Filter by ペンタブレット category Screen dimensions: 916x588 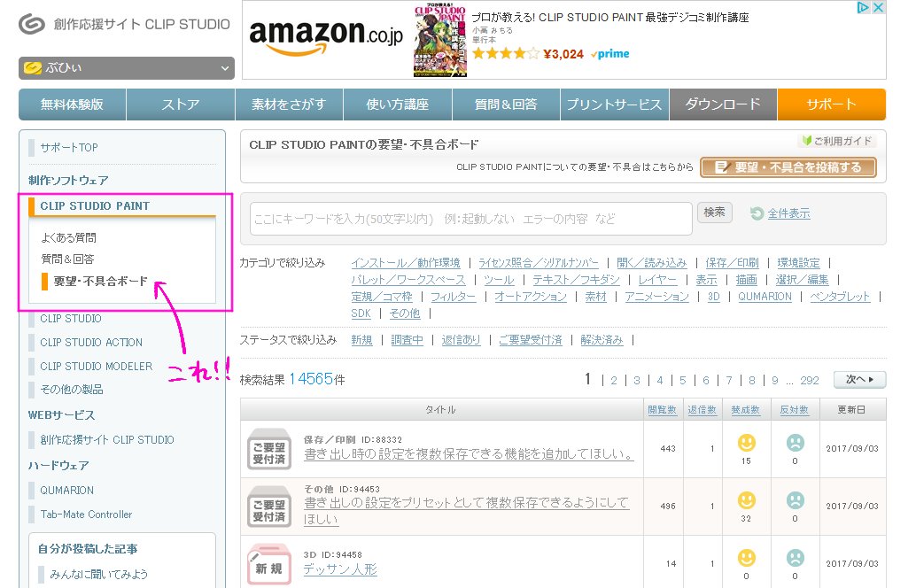coord(840,297)
